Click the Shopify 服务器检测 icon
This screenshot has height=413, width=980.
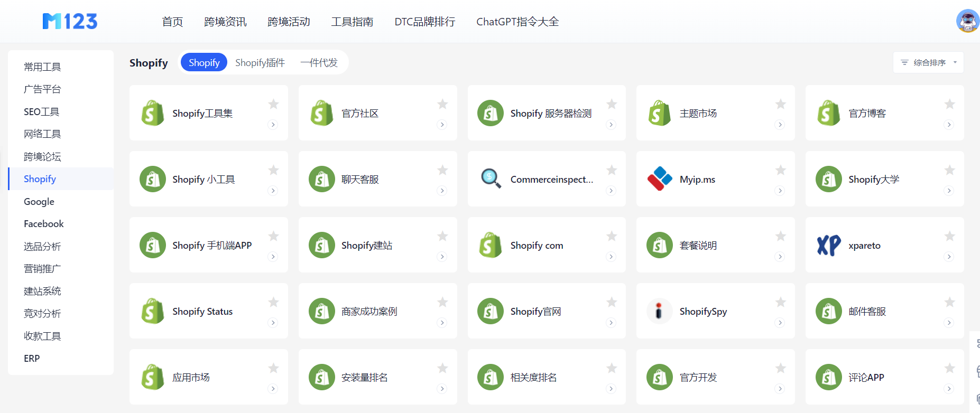491,113
